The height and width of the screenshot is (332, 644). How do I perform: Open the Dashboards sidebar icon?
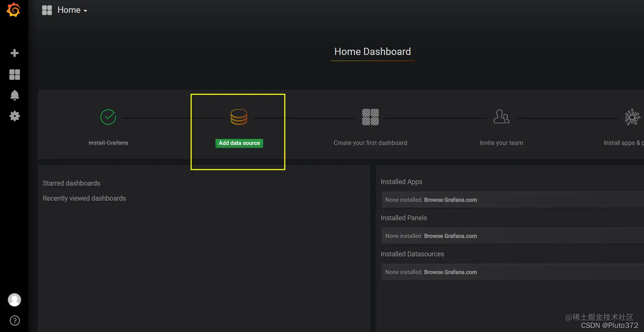(14, 75)
